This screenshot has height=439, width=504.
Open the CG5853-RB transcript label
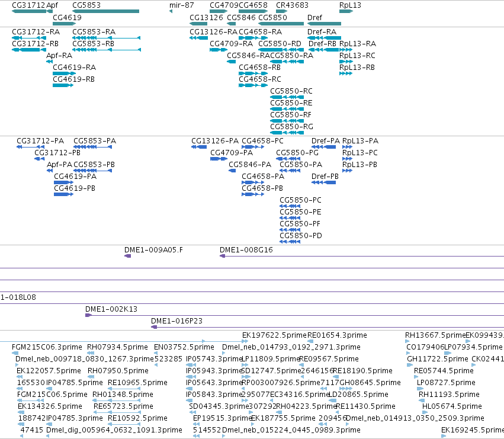[93, 43]
